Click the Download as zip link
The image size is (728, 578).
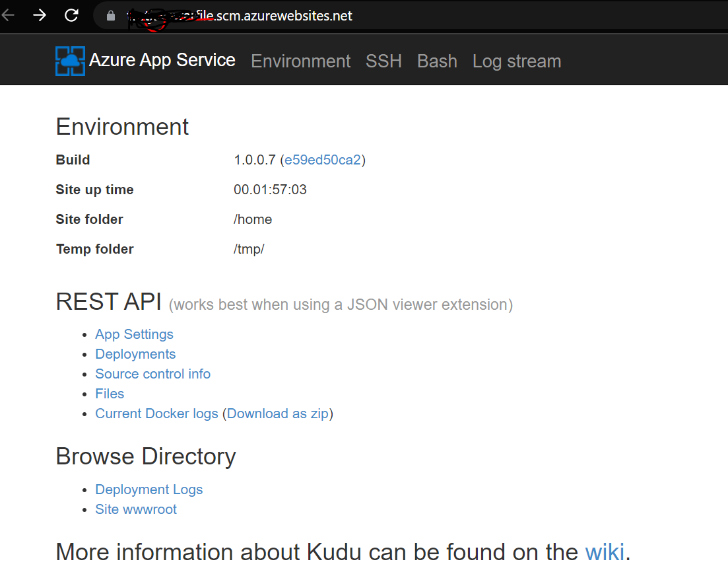click(278, 414)
